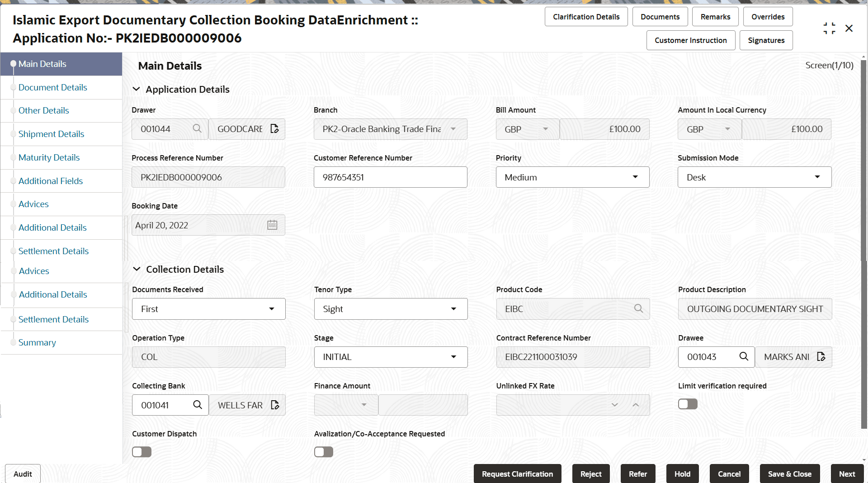This screenshot has width=868, height=483.
Task: Click the edit icon next to WELLS FAR
Action: pyautogui.click(x=275, y=405)
